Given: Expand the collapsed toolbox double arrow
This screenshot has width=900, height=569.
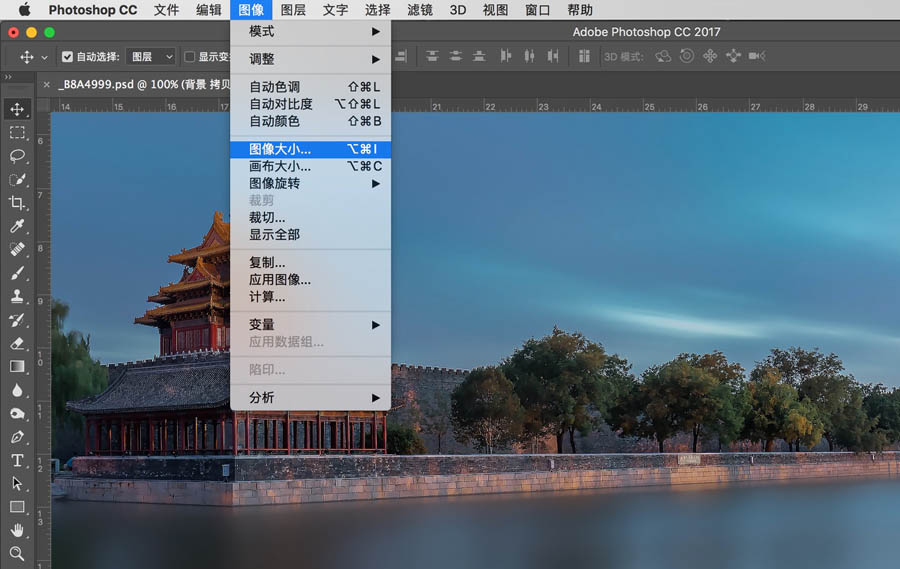Looking at the screenshot, I should [8, 76].
